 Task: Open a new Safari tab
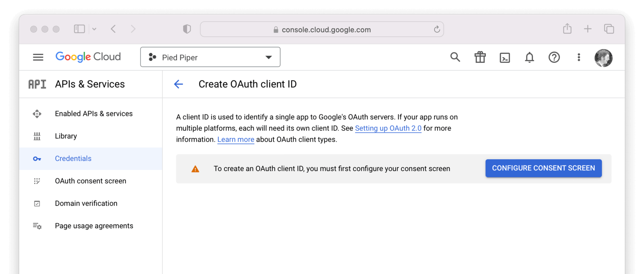coord(588,29)
